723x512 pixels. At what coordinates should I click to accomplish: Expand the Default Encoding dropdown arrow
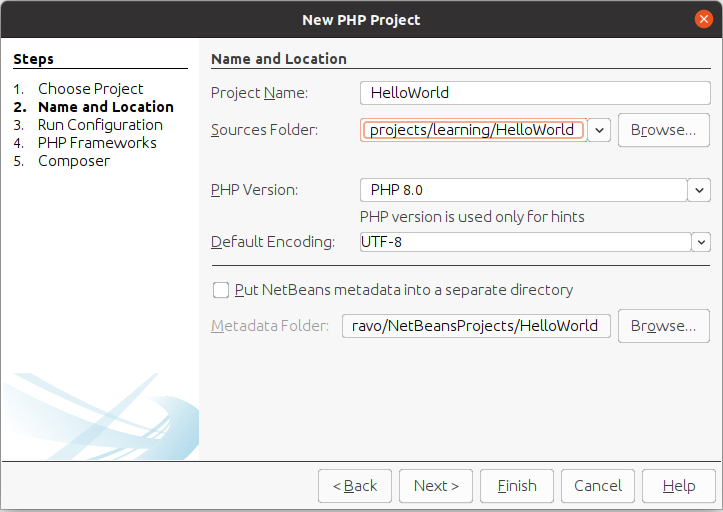click(701, 242)
